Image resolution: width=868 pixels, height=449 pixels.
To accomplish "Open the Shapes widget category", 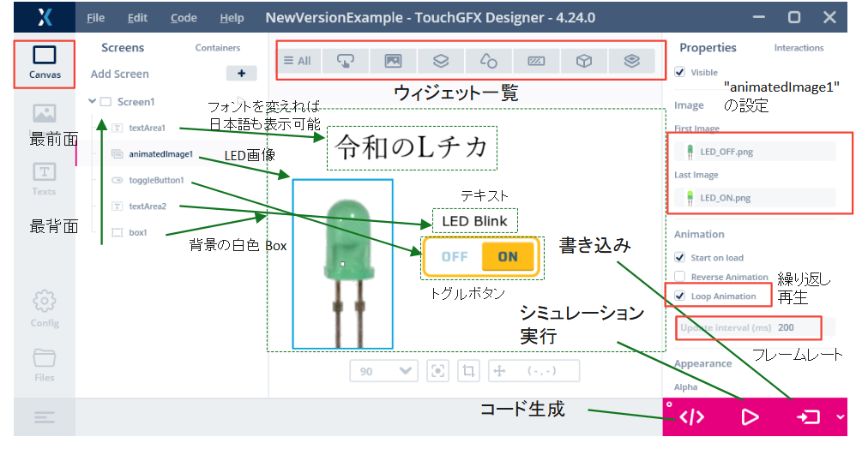I will pos(488,61).
